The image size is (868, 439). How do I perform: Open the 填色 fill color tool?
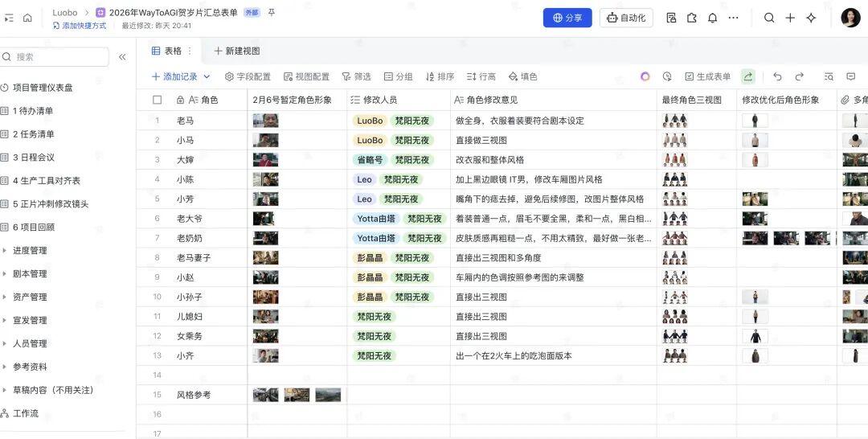pos(522,77)
